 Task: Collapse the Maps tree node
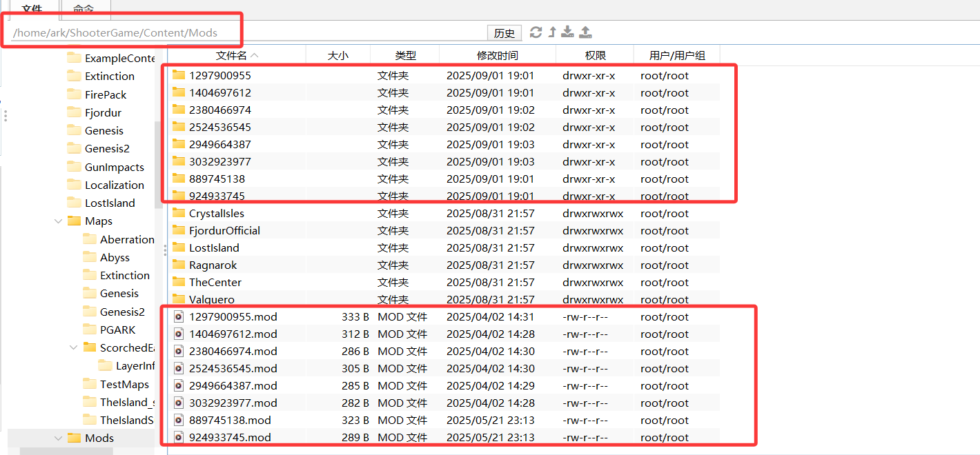(59, 221)
